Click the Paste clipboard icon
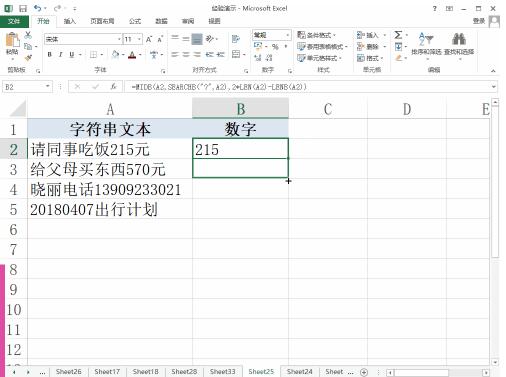506x377 pixels. point(12,41)
